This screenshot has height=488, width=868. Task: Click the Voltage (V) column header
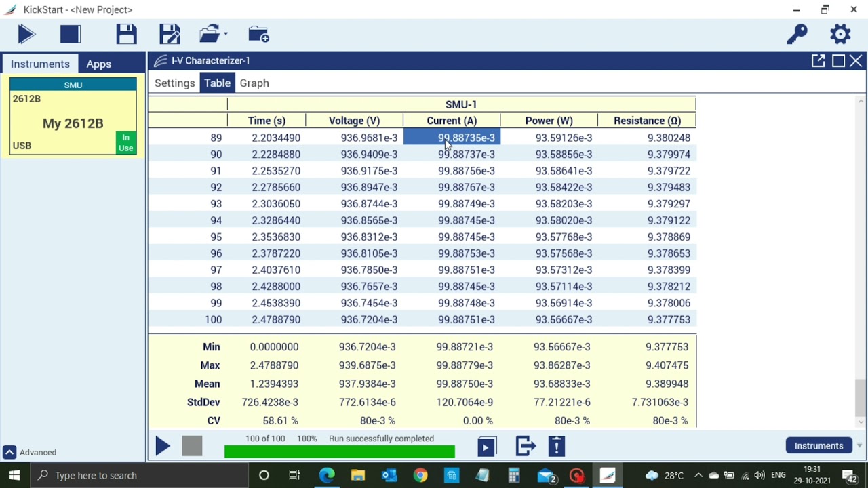point(354,121)
